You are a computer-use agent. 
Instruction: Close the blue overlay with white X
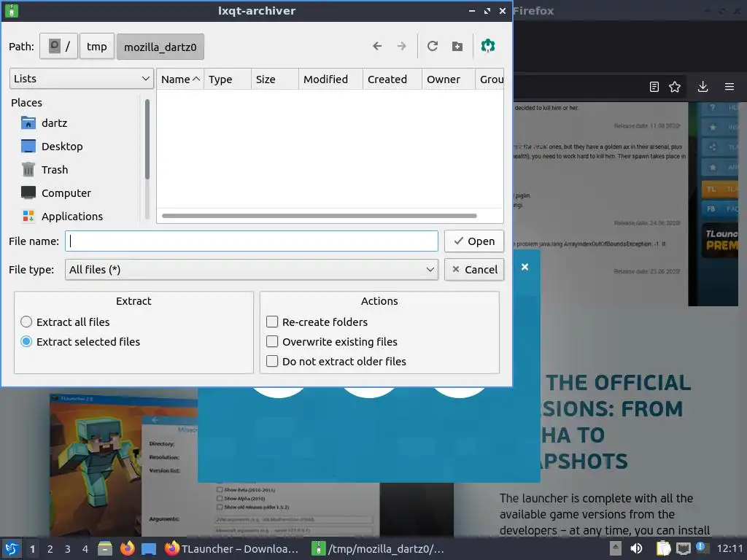525,267
